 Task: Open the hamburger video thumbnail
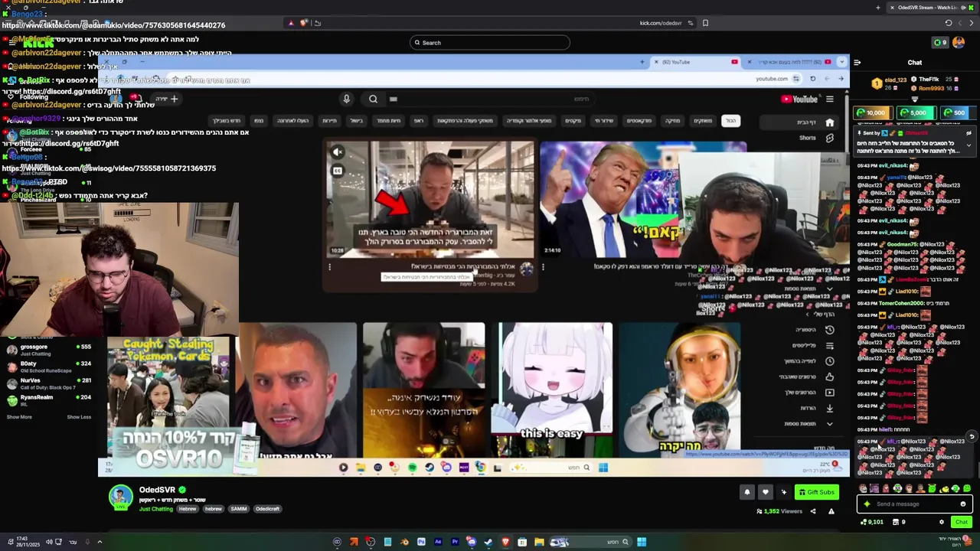coord(431,199)
